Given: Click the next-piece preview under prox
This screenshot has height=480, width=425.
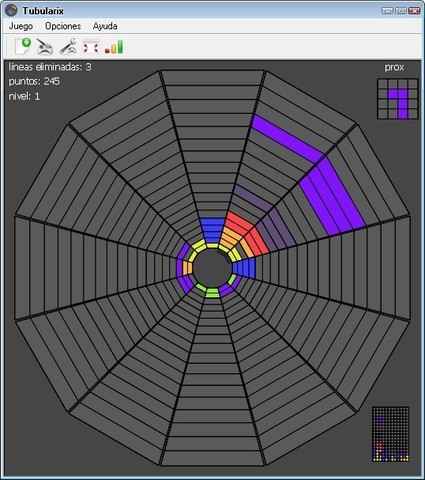Looking at the screenshot, I should (397, 99).
